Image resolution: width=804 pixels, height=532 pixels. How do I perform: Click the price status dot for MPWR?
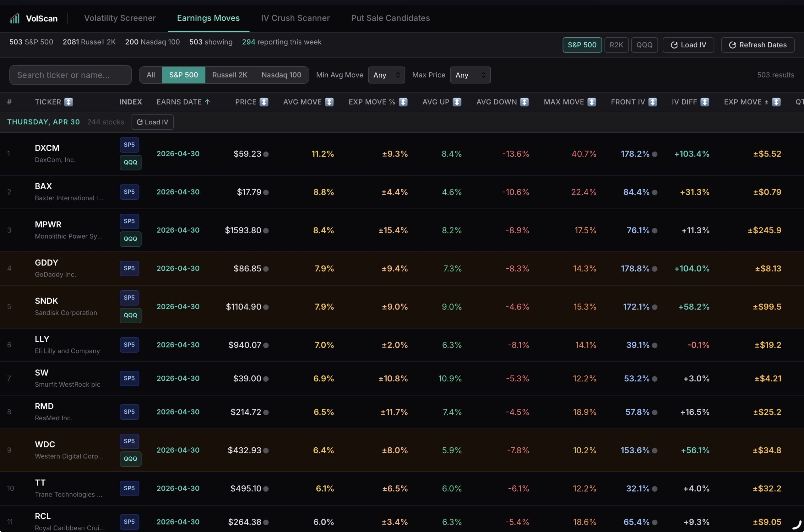pyautogui.click(x=266, y=231)
